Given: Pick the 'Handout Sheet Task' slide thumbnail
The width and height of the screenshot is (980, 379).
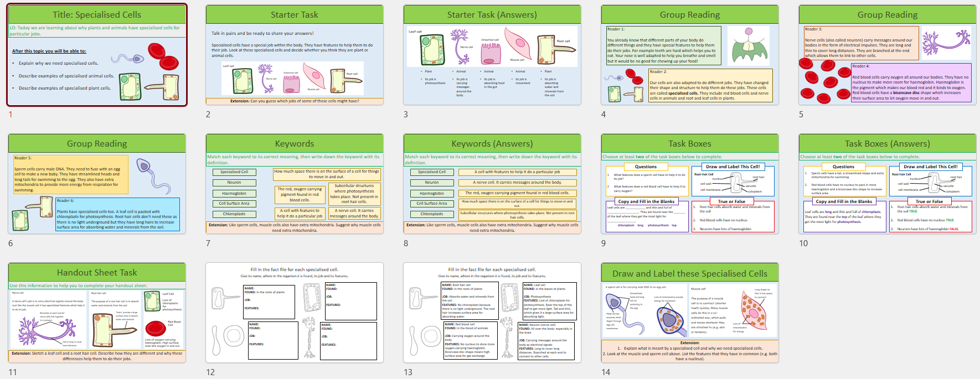Looking at the screenshot, I should tap(97, 313).
